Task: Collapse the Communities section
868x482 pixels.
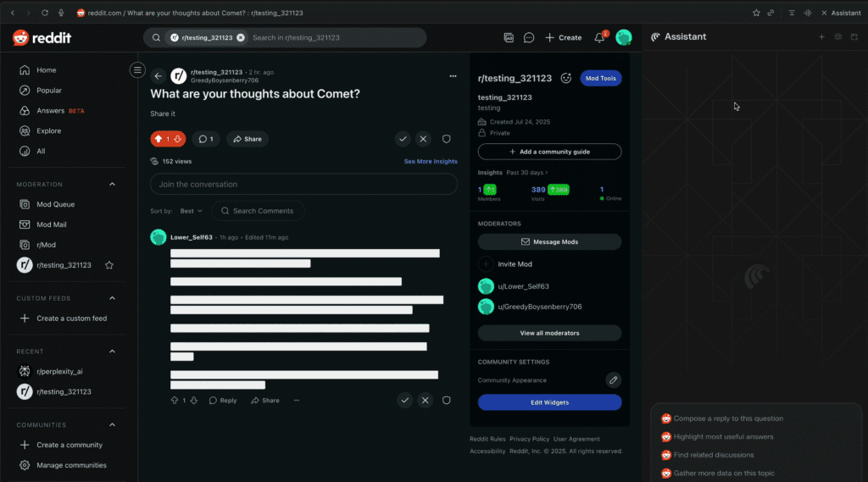Action: click(113, 425)
